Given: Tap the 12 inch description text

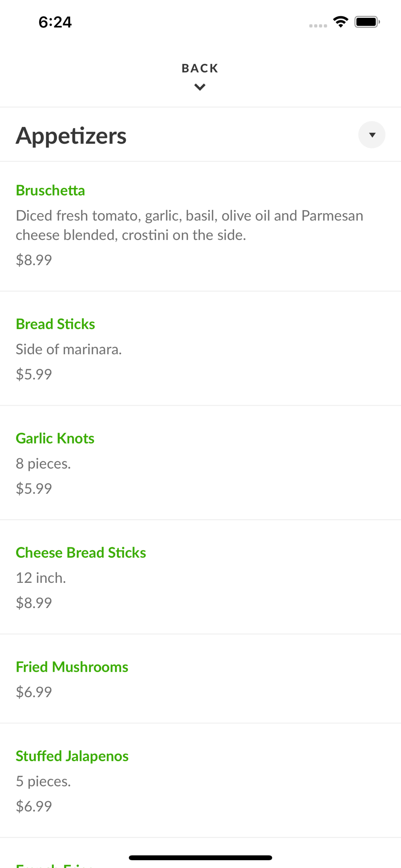Looking at the screenshot, I should point(41,578).
